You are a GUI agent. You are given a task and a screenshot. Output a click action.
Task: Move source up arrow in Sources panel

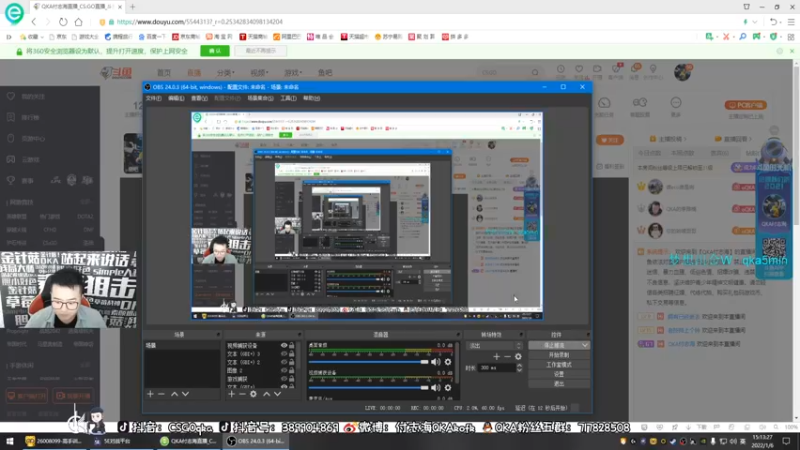click(266, 394)
